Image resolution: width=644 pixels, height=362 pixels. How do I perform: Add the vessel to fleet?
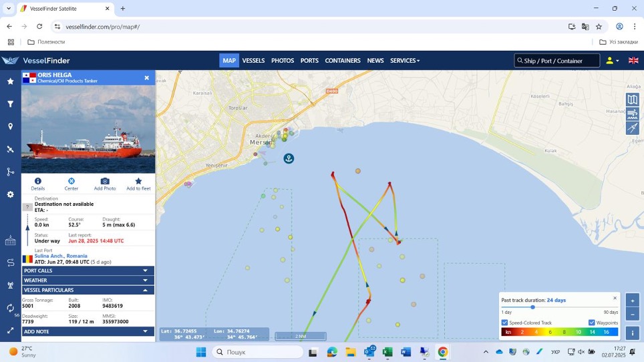pos(138,181)
